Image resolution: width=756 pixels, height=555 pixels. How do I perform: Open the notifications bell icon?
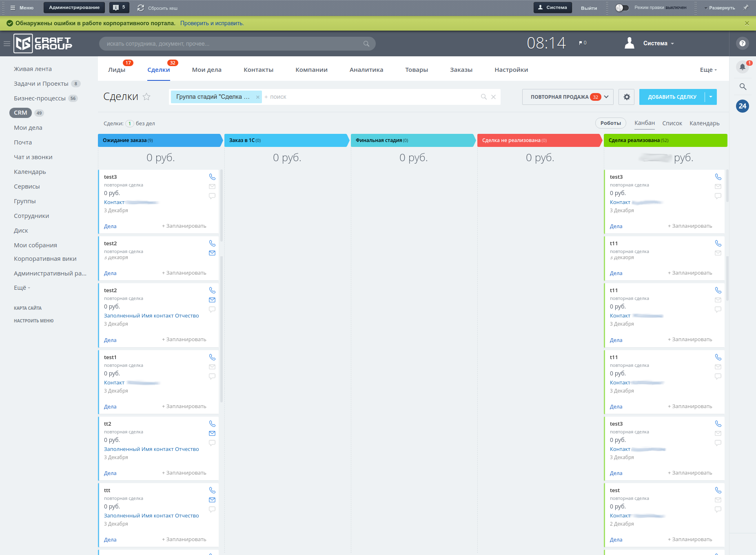[x=743, y=67]
